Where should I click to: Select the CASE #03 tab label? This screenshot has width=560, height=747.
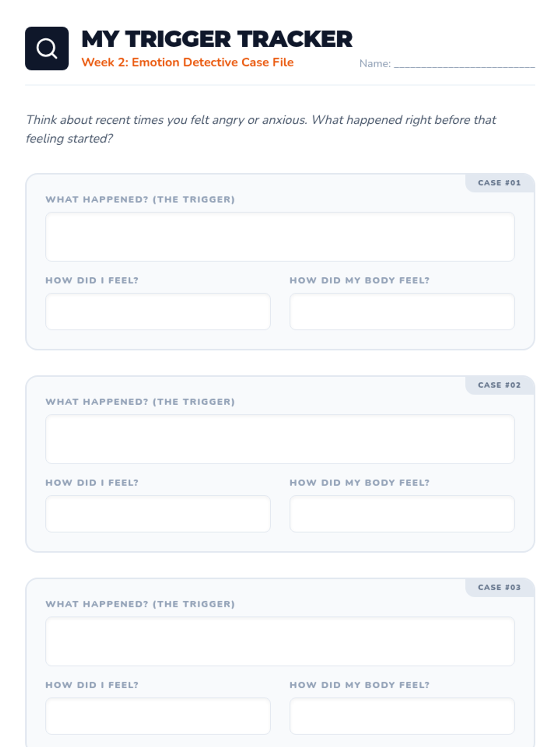[x=499, y=587]
